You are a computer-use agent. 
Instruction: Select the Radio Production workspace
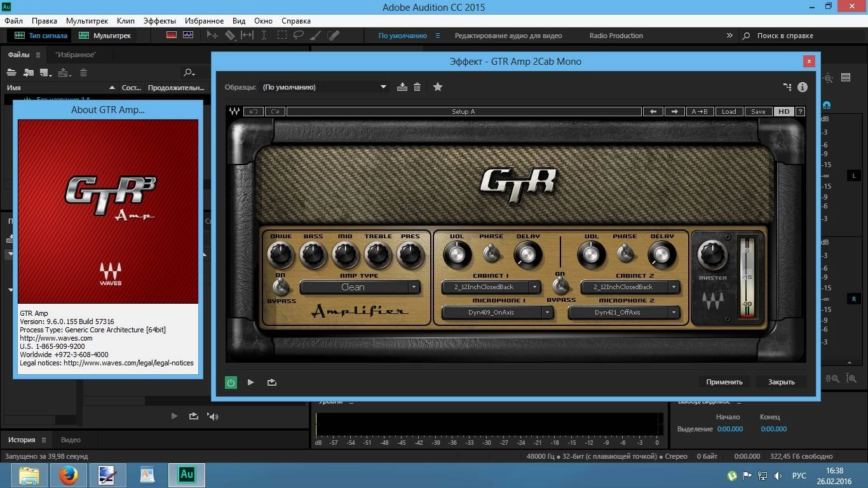(x=616, y=36)
